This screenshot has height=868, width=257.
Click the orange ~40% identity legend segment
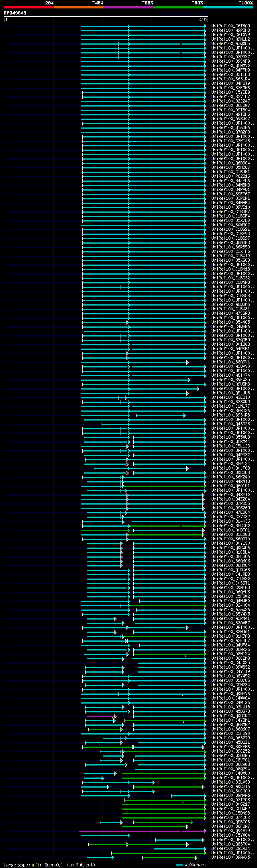(x=79, y=7)
